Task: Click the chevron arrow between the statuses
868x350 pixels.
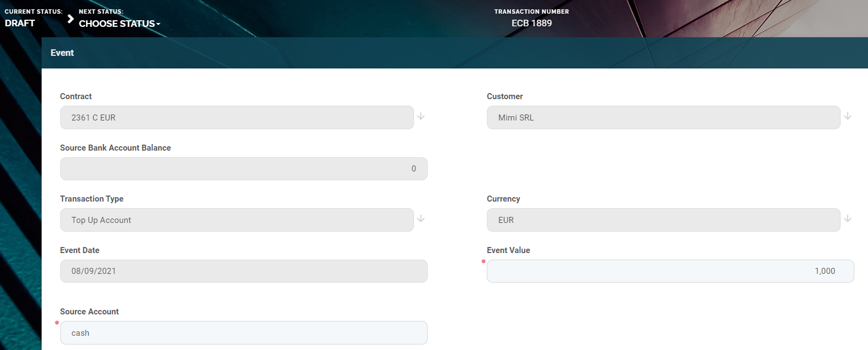Action: point(70,19)
